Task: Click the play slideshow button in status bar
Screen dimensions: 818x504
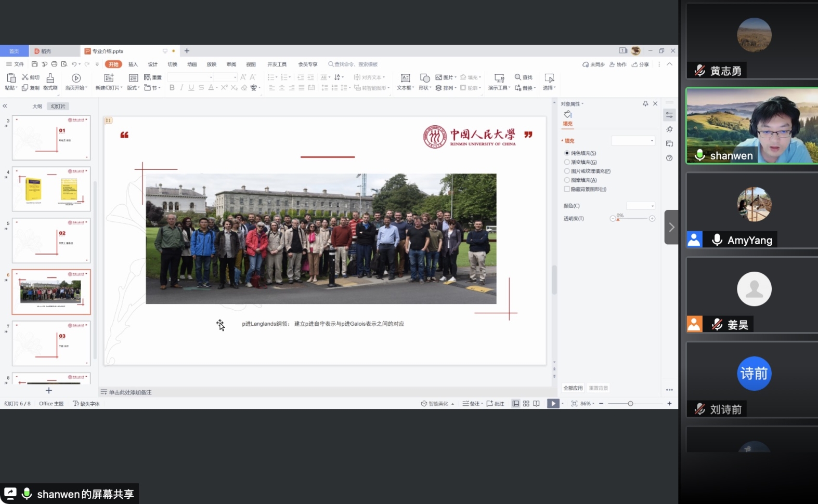Action: pyautogui.click(x=553, y=404)
